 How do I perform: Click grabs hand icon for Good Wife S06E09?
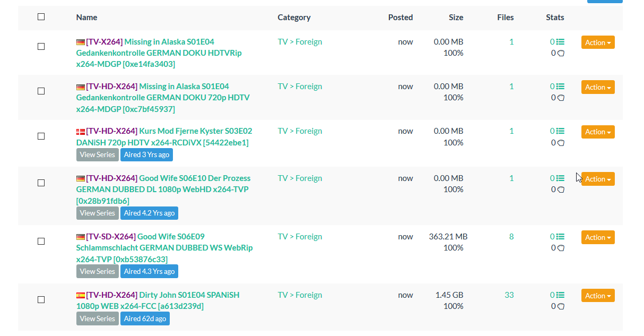click(561, 248)
